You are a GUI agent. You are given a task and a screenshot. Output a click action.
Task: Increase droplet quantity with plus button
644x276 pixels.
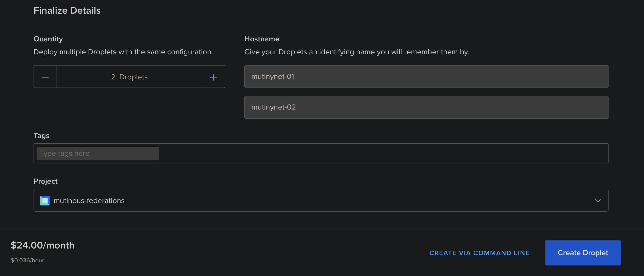[213, 77]
